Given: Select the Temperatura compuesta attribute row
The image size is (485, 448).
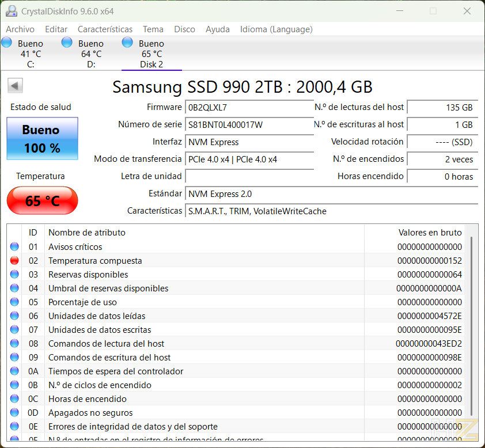Looking at the screenshot, I should click(236, 261).
